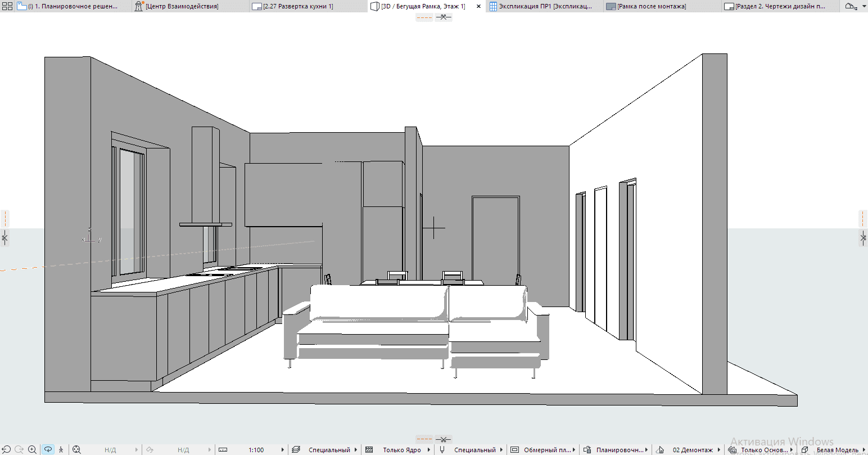Close the 3D / Бегущая Рамка tab

click(x=478, y=6)
